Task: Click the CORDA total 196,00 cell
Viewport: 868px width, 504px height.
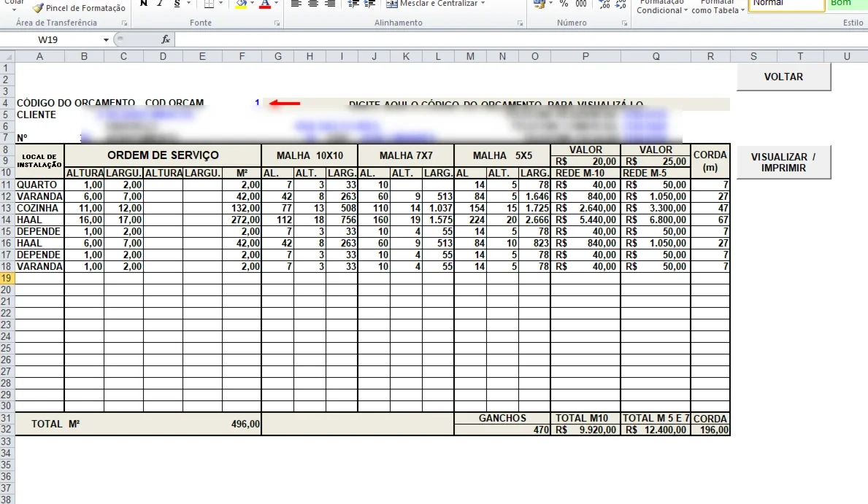Action: tap(710, 430)
